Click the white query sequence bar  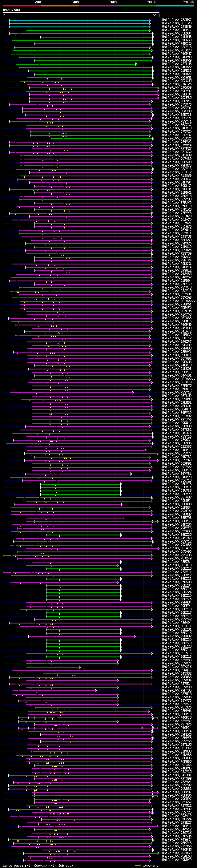point(81,13)
